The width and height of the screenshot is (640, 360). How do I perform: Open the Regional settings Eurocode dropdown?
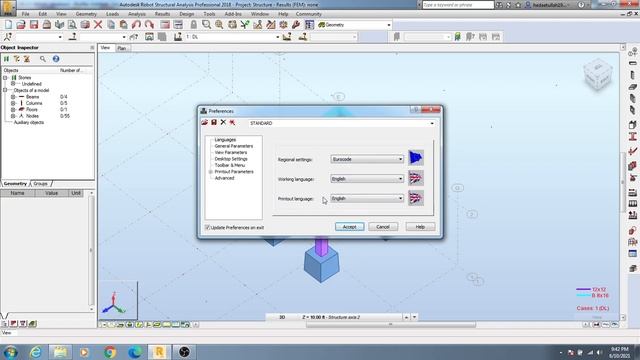(x=367, y=159)
